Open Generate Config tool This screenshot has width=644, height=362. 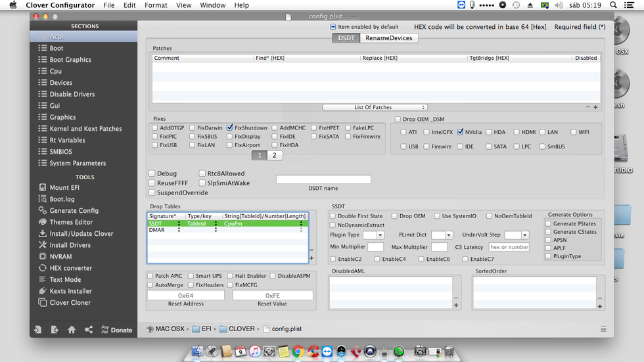[74, 210]
